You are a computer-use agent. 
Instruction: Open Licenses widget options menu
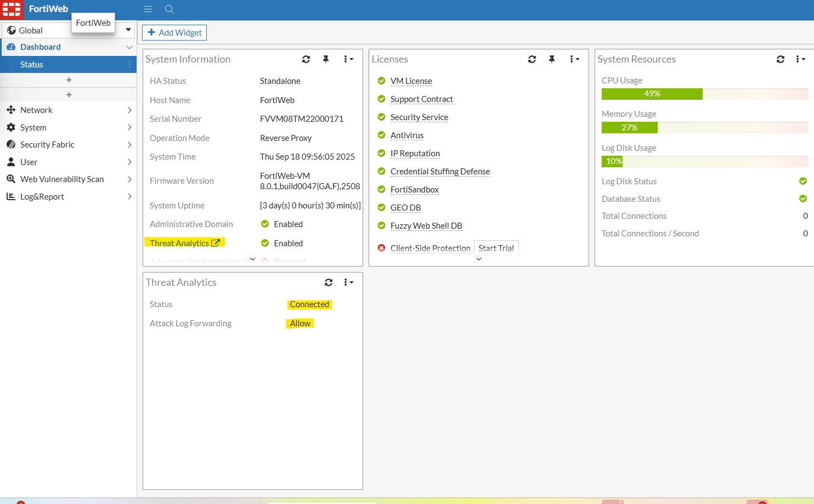(x=574, y=59)
